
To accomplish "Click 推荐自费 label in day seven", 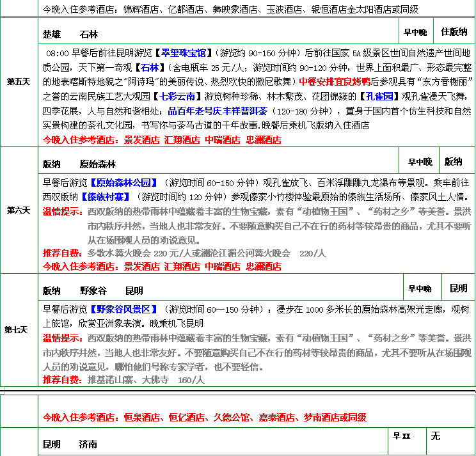I will click(x=62, y=380).
